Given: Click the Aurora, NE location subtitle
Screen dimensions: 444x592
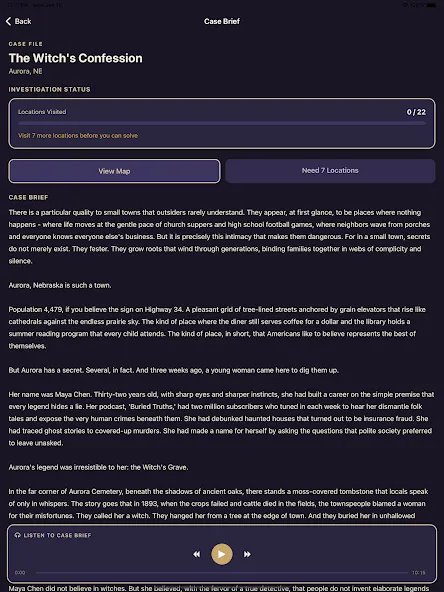Looking at the screenshot, I should pos(25,71).
